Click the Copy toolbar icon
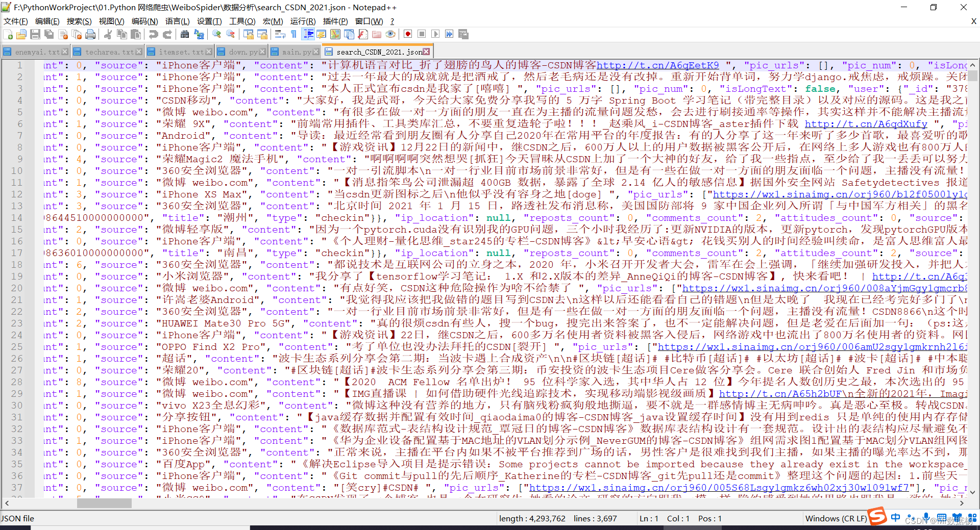This screenshot has width=980, height=530. [122, 34]
